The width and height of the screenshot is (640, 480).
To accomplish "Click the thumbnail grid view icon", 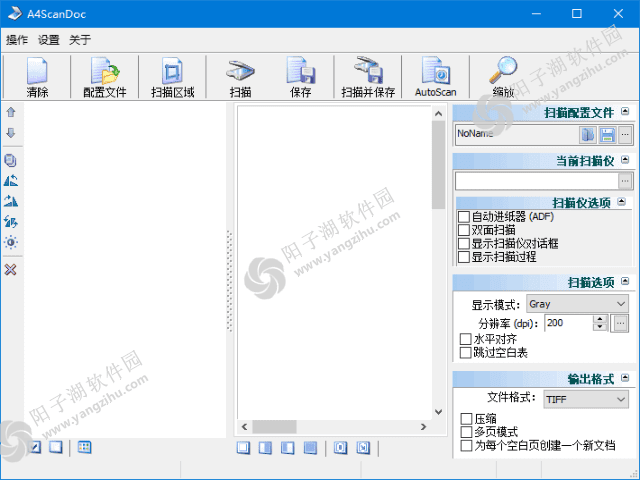I will coord(84,447).
